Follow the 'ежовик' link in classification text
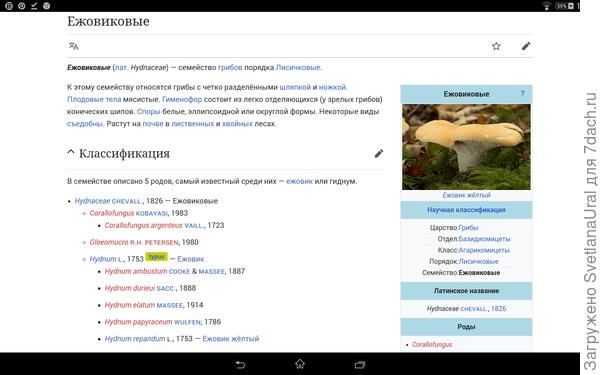This screenshot has width=600, height=375. tap(299, 181)
